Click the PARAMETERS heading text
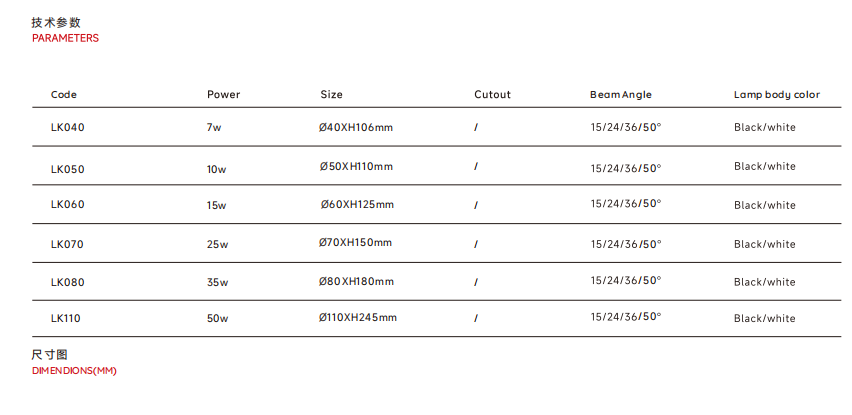The width and height of the screenshot is (852, 415). [65, 38]
